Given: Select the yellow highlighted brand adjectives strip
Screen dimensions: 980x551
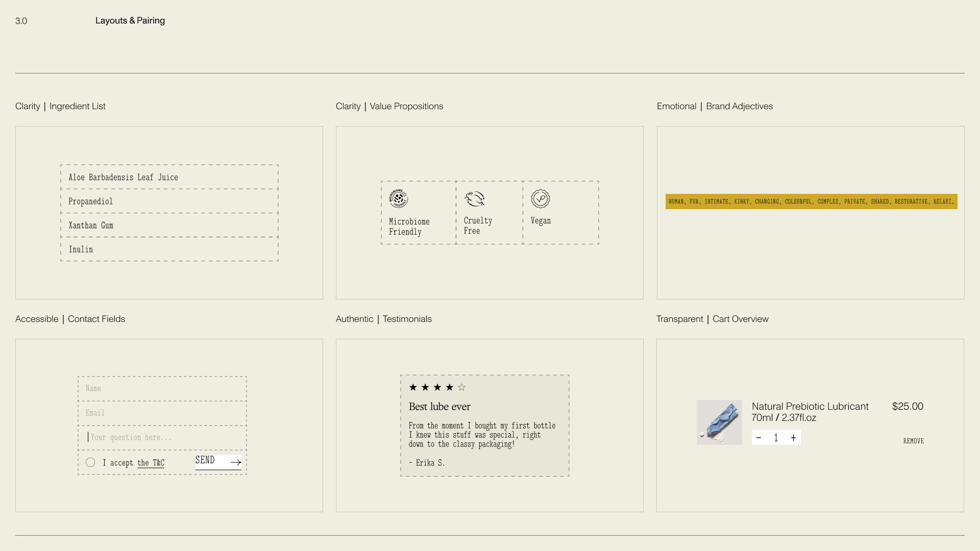Looking at the screenshot, I should tap(811, 202).
